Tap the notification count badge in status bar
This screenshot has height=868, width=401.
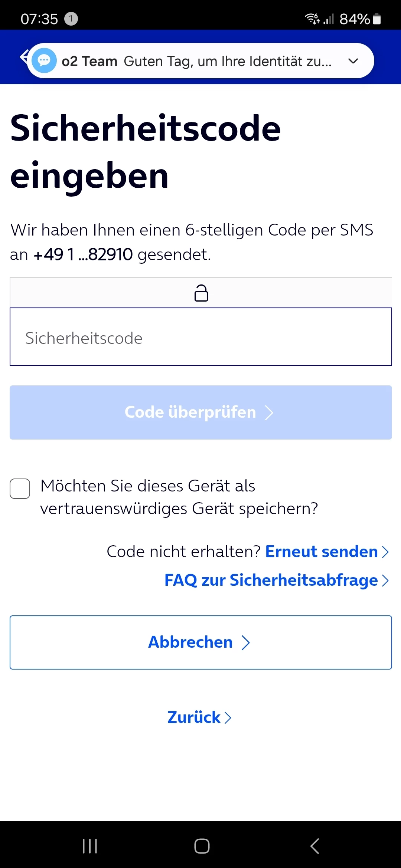(71, 19)
